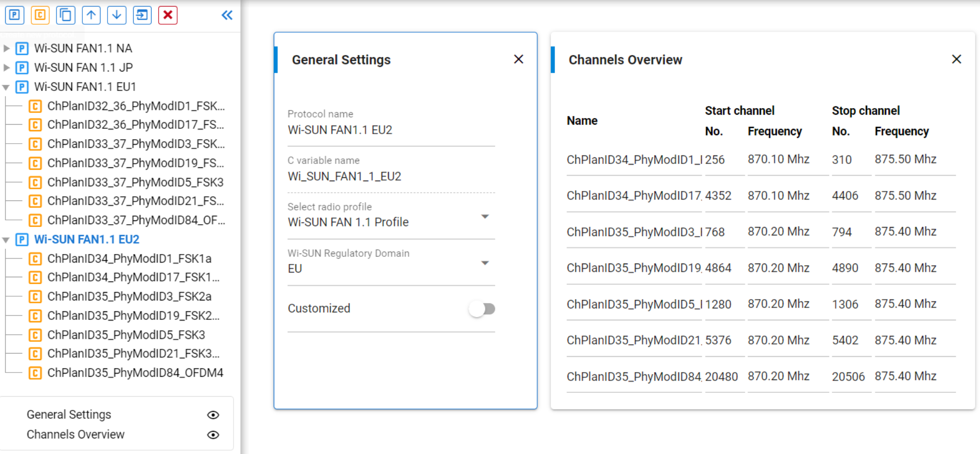Click stop channel number 310
This screenshot has height=454, width=980.
[x=842, y=160]
